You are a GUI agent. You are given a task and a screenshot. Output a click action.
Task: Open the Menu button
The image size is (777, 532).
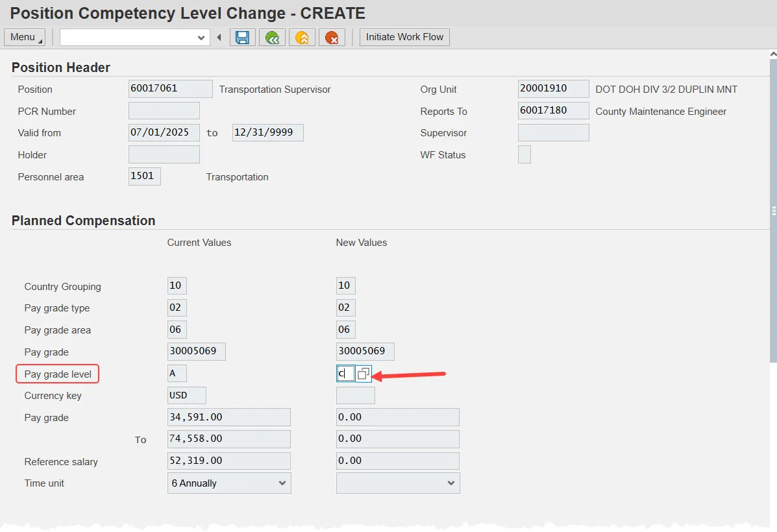25,38
